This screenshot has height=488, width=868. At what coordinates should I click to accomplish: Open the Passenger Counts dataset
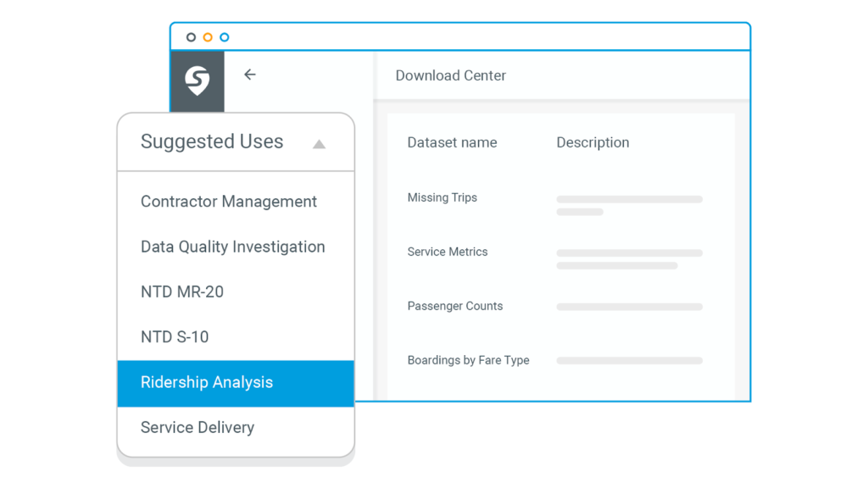(455, 306)
